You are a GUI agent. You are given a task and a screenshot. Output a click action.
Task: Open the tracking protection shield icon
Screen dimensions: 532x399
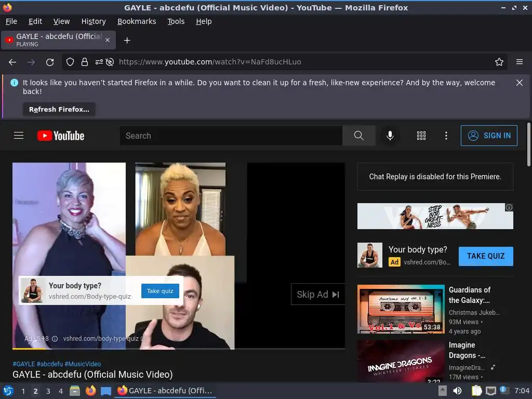[x=70, y=62]
